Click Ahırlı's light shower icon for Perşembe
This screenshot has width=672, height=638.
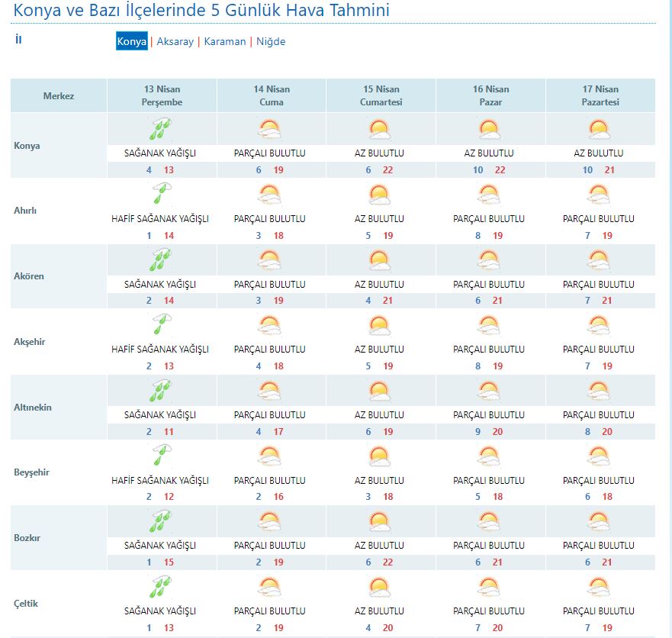click(x=161, y=195)
